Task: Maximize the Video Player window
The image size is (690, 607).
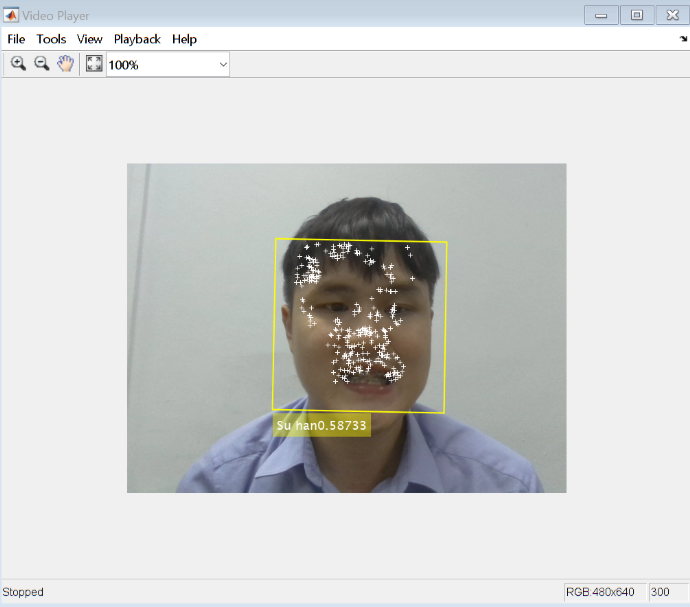Action: point(637,15)
